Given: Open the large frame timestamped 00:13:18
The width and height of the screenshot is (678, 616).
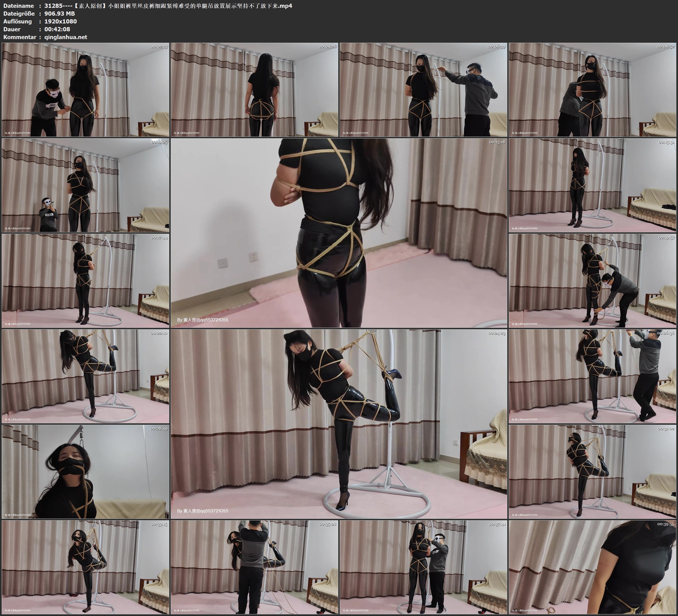Looking at the screenshot, I should point(339,233).
